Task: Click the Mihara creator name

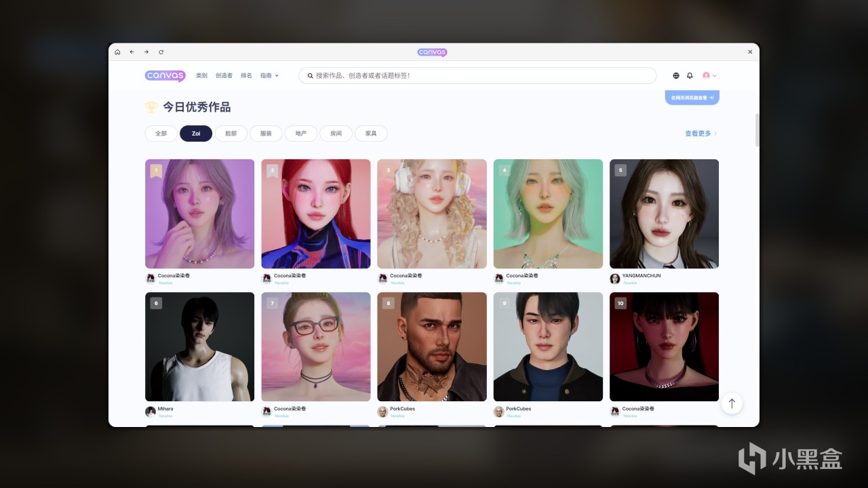Action: 165,409
